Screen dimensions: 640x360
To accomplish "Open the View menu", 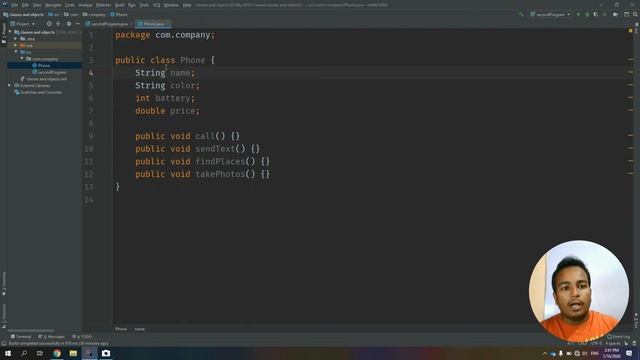I will pyautogui.click(x=37, y=5).
